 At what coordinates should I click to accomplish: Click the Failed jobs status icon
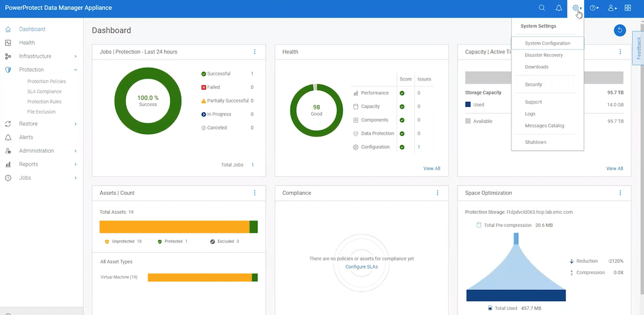click(203, 87)
